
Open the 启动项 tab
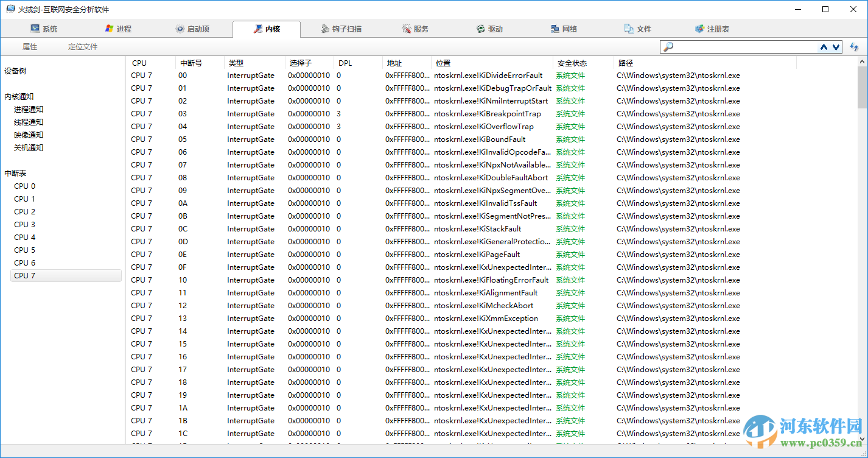(192, 29)
